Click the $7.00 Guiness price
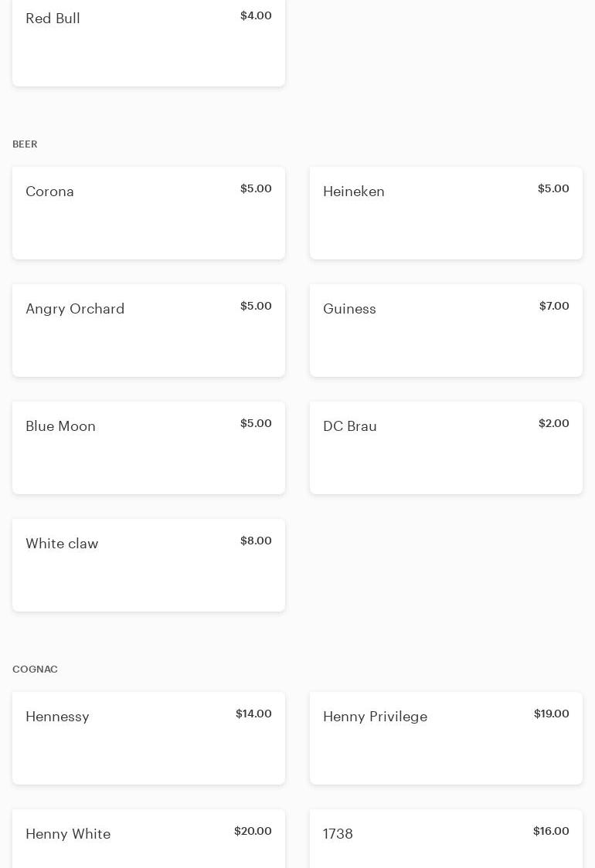595x868 pixels. 554,306
